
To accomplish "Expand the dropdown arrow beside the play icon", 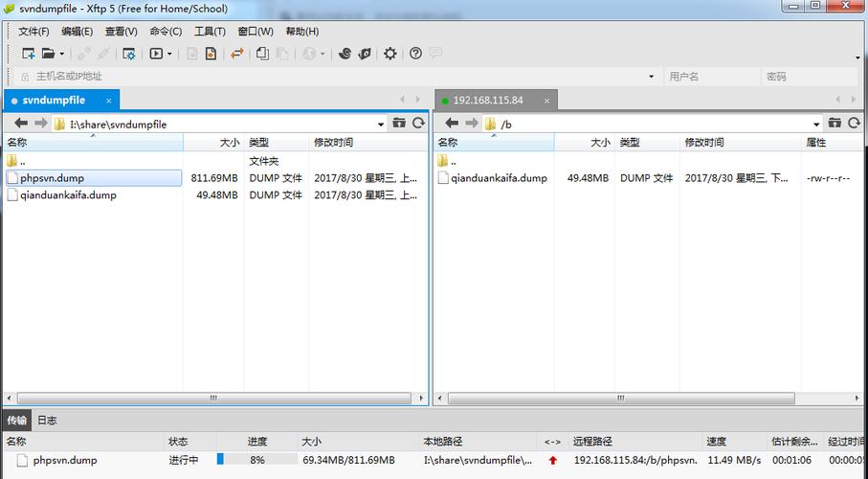I will tap(169, 54).
